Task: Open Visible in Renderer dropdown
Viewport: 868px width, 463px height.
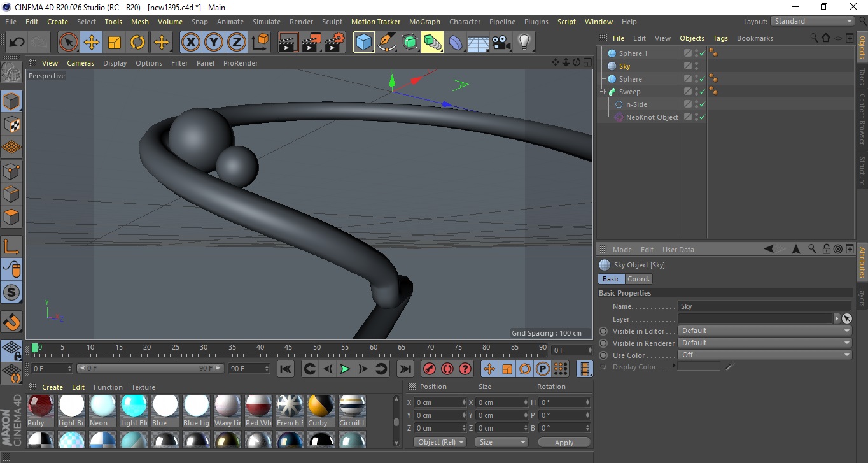Action: point(765,343)
